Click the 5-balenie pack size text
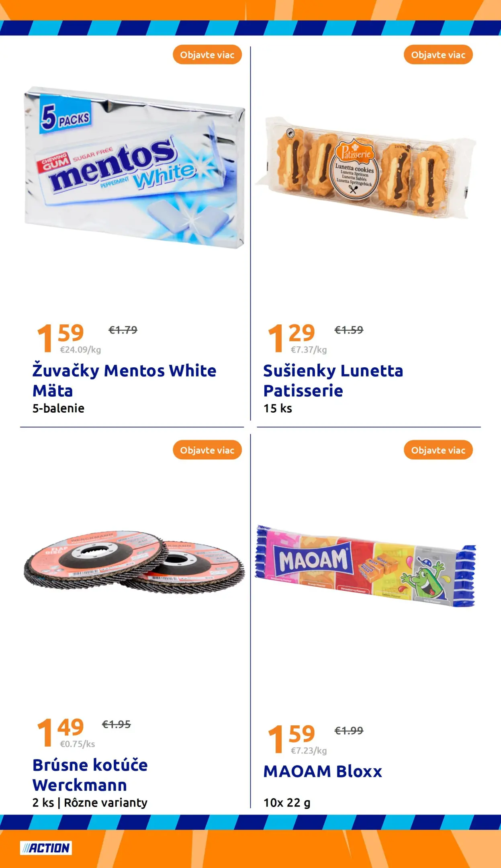Screen dimensions: 501x868 click(58, 408)
